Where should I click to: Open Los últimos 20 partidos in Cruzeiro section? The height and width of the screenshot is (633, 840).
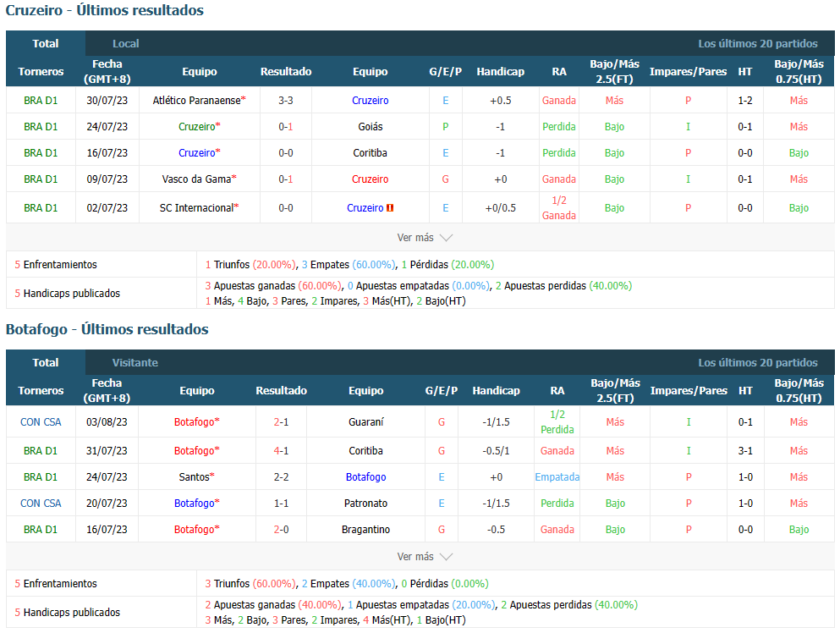click(x=757, y=43)
